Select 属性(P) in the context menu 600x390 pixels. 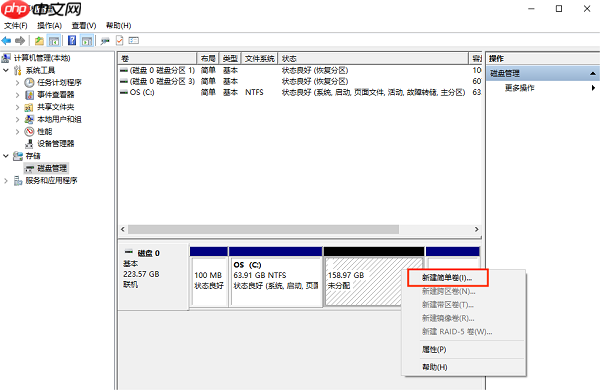pos(434,349)
